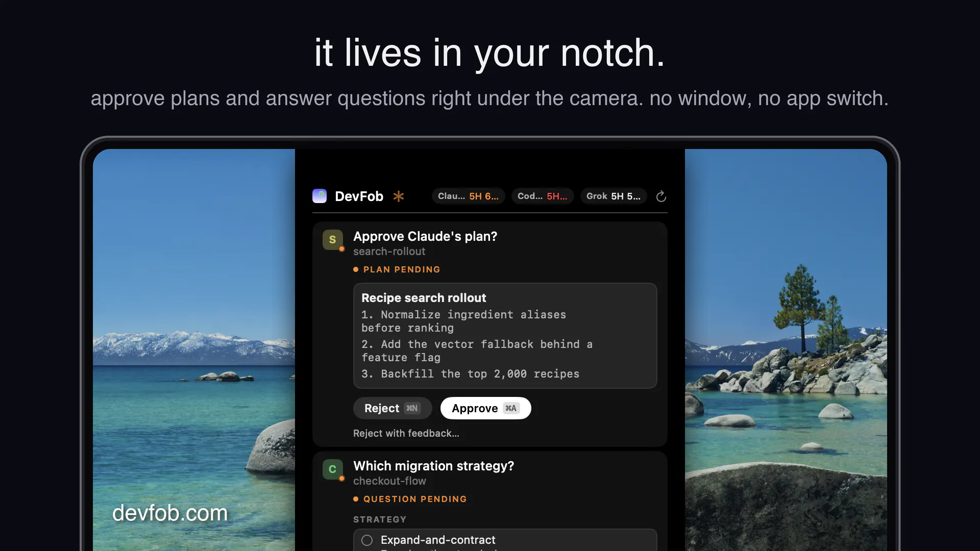Click the 'checkout-flow' session name
The height and width of the screenshot is (551, 980).
(389, 481)
